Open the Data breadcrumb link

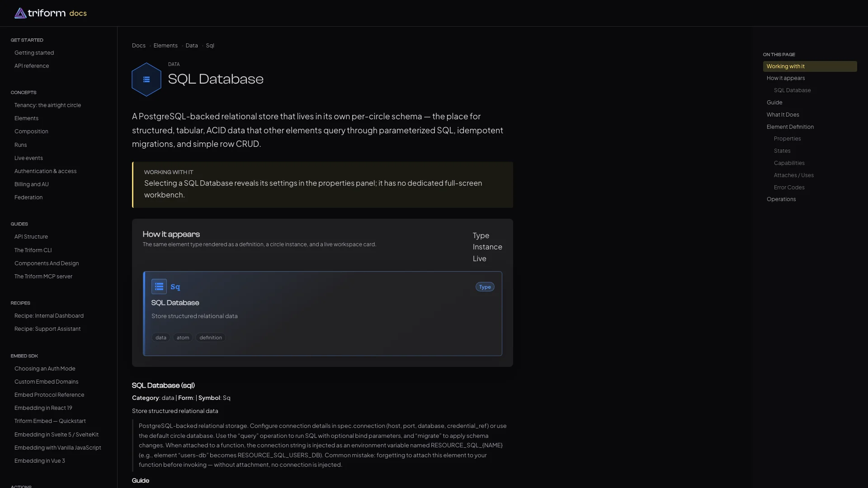(192, 46)
